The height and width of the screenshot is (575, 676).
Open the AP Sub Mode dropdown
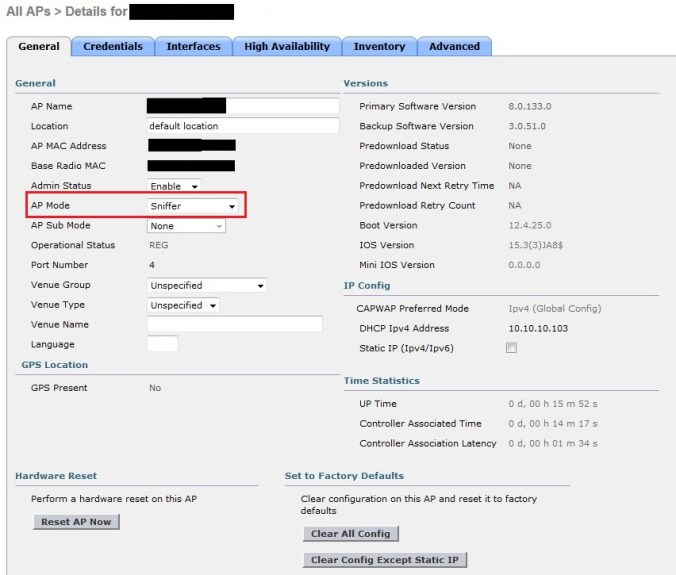[x=186, y=226]
